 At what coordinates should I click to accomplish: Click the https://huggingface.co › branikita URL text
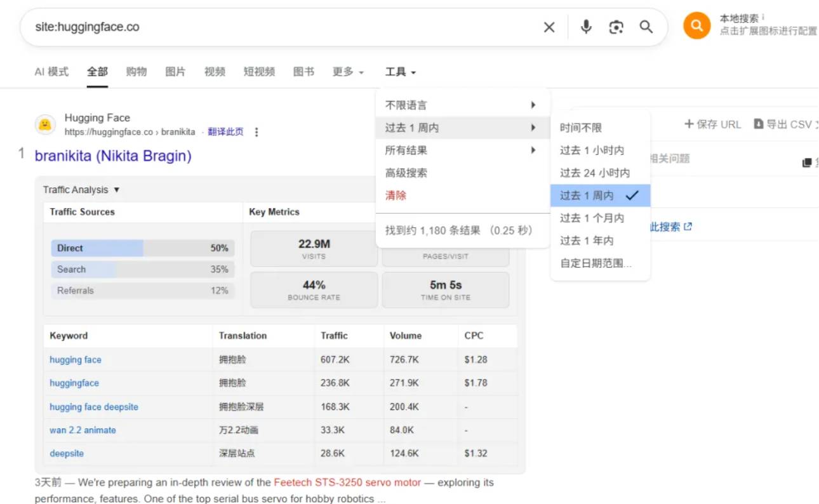tap(130, 132)
